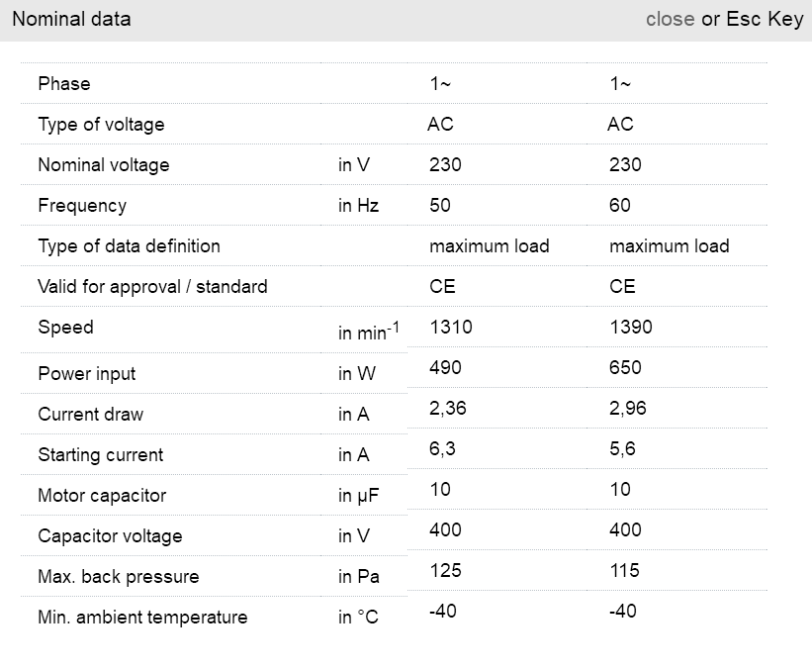The width and height of the screenshot is (812, 669).
Task: Select the Nominal voltage row label
Action: click(103, 165)
